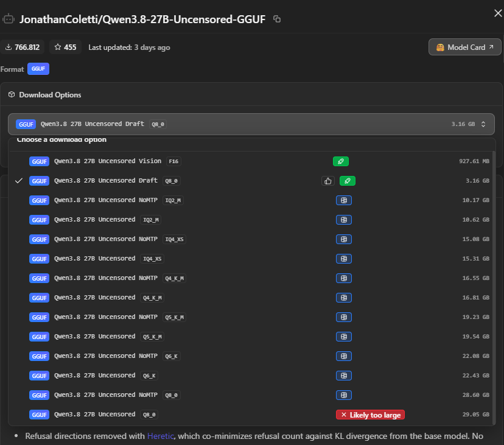Copy the model name with the copy icon
504x445 pixels.
coord(277,19)
